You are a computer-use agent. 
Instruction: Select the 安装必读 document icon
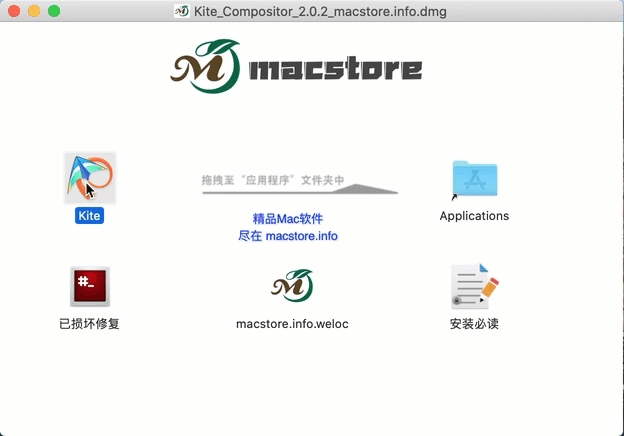pyautogui.click(x=474, y=286)
